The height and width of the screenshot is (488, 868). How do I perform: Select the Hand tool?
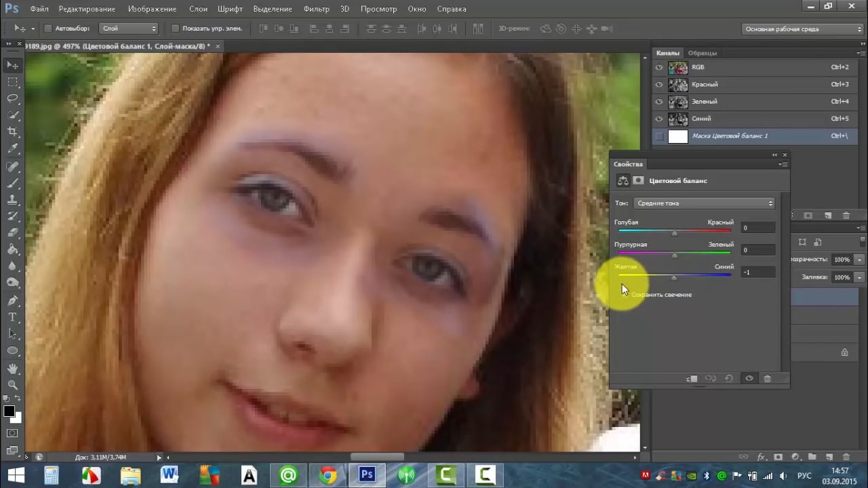pyautogui.click(x=13, y=368)
